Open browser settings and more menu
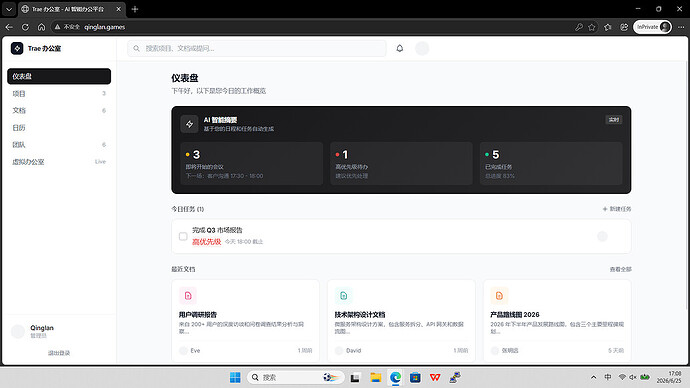This screenshot has width=690, height=388. 681,27
